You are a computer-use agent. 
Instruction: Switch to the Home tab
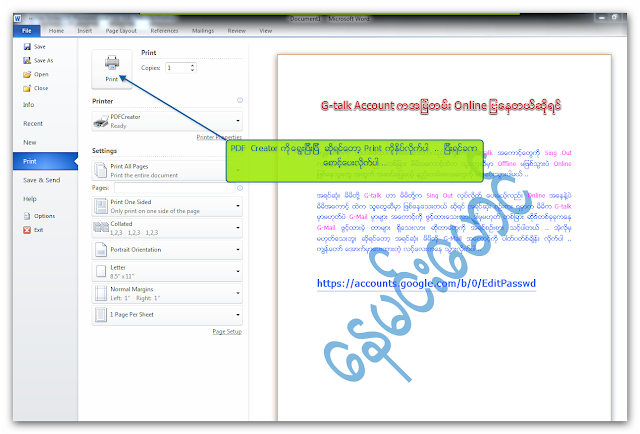56,31
